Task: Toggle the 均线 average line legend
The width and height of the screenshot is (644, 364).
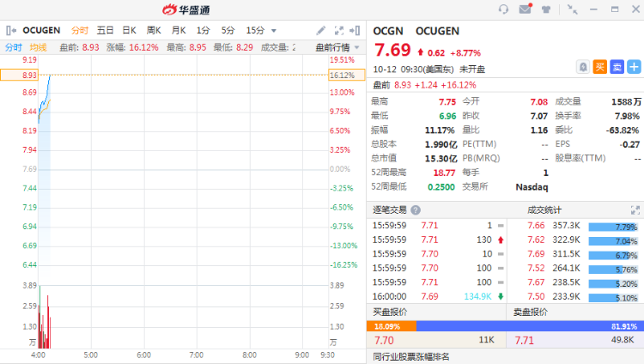Action: tap(38, 47)
